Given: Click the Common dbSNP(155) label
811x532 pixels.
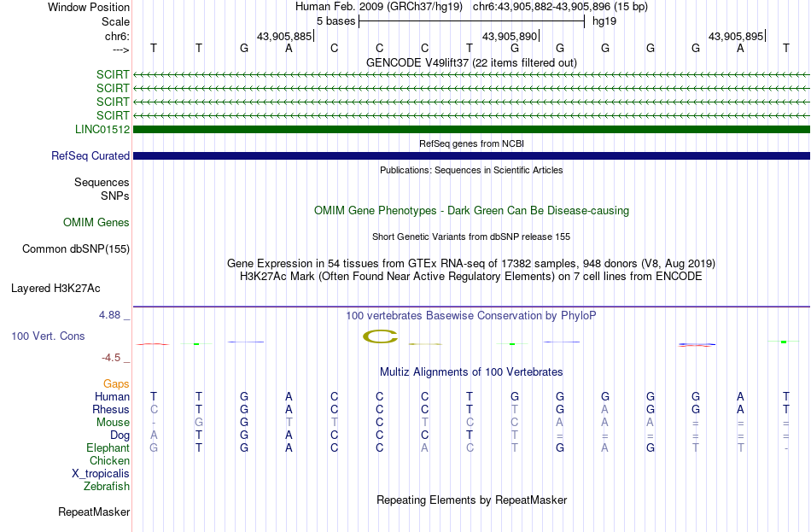Looking at the screenshot, I should pyautogui.click(x=76, y=249).
